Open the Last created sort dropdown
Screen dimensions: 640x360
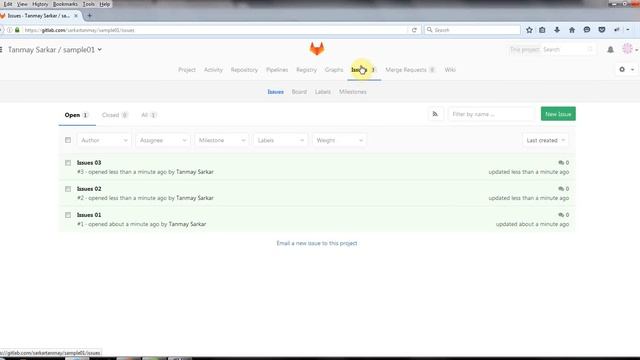(545, 140)
